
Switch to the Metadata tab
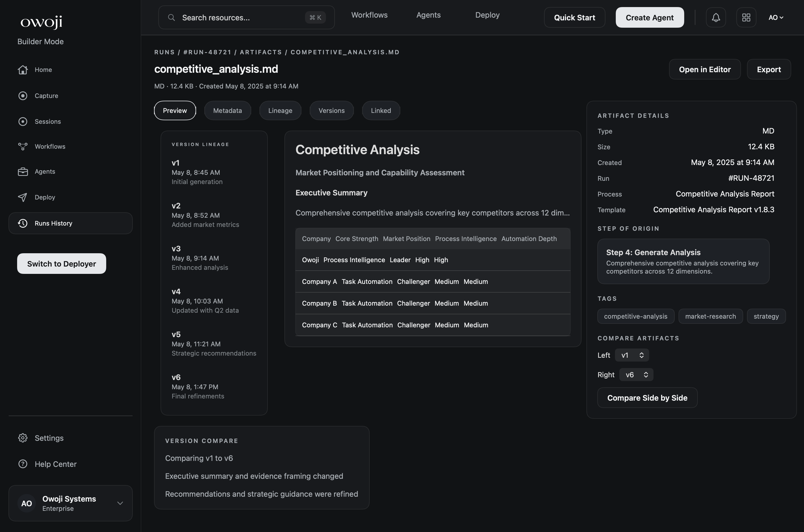coord(228,110)
